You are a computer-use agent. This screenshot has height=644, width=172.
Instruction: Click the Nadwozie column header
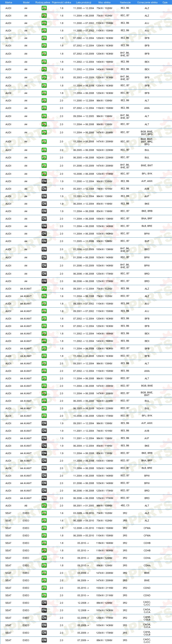click(125, 2)
